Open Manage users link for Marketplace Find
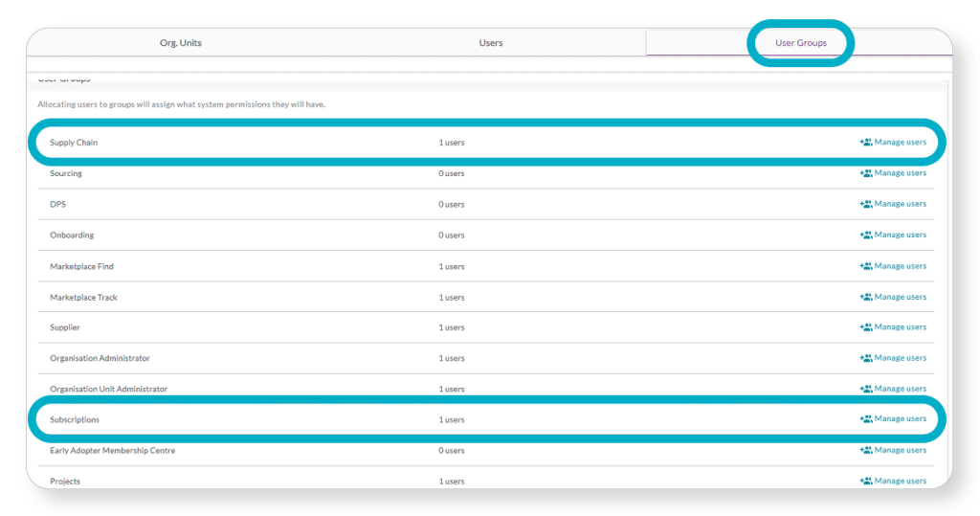This screenshot has width=980, height=516. point(900,266)
